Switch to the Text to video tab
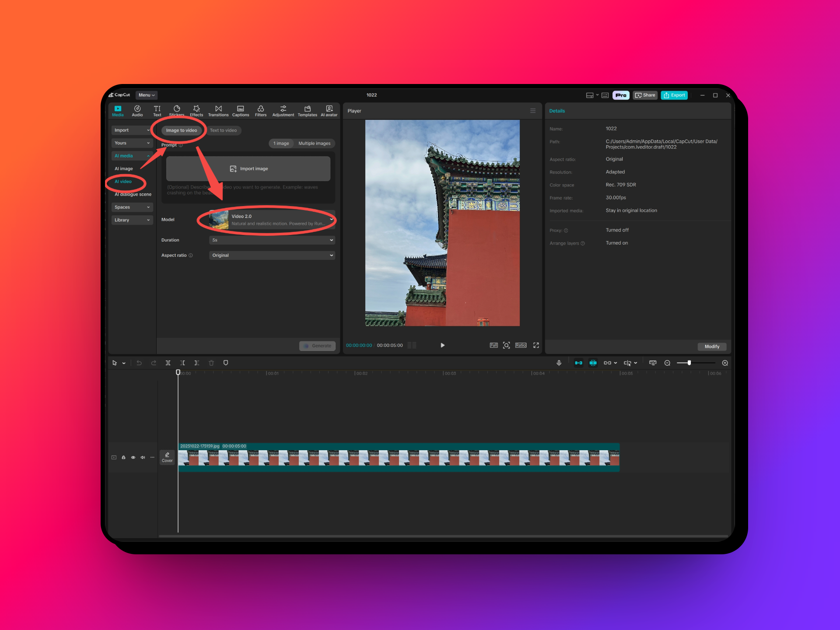Screen dimensions: 840x630 [x=223, y=130]
